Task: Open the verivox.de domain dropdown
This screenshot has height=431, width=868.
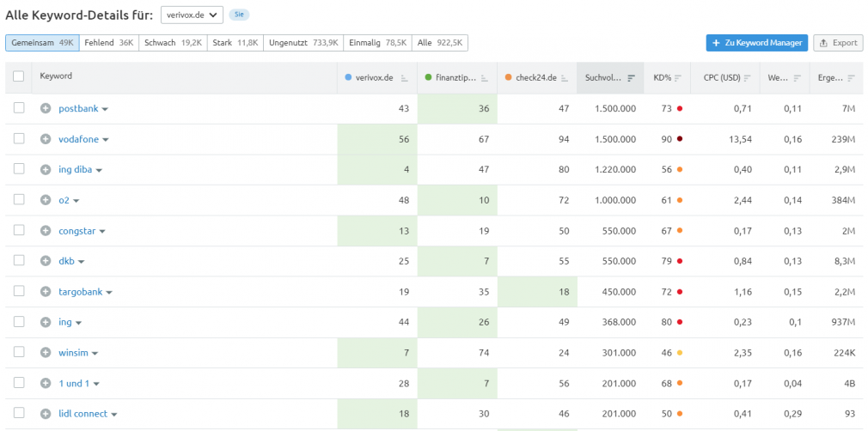Action: coord(192,15)
